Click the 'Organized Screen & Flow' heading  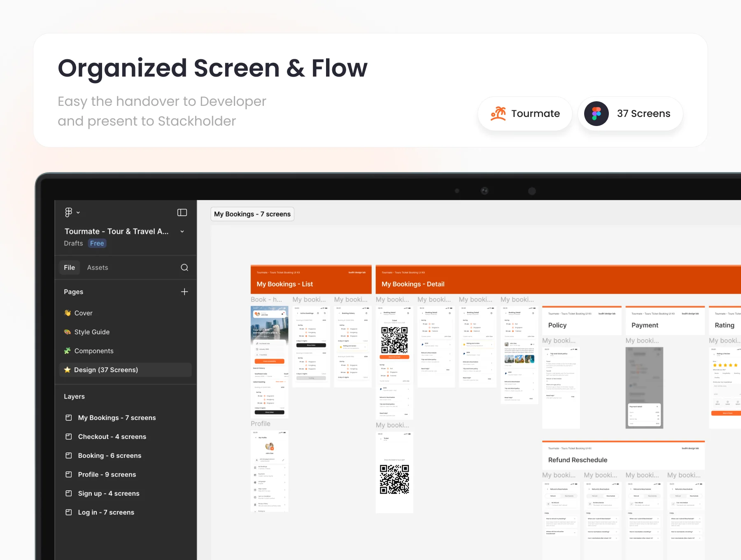pos(212,68)
